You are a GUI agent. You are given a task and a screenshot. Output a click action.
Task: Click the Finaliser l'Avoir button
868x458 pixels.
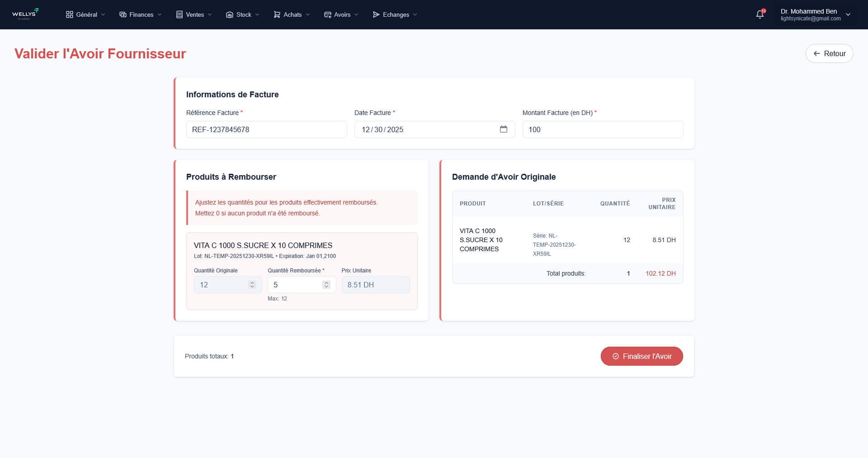coord(642,356)
